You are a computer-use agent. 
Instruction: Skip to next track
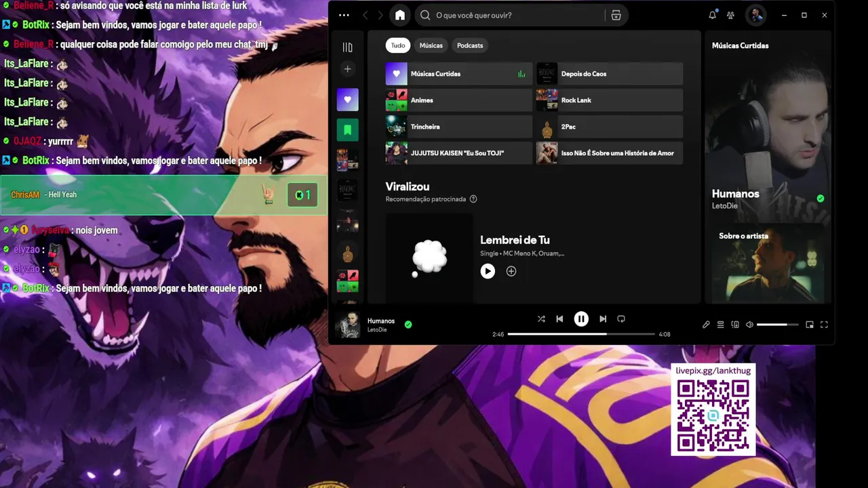point(603,319)
